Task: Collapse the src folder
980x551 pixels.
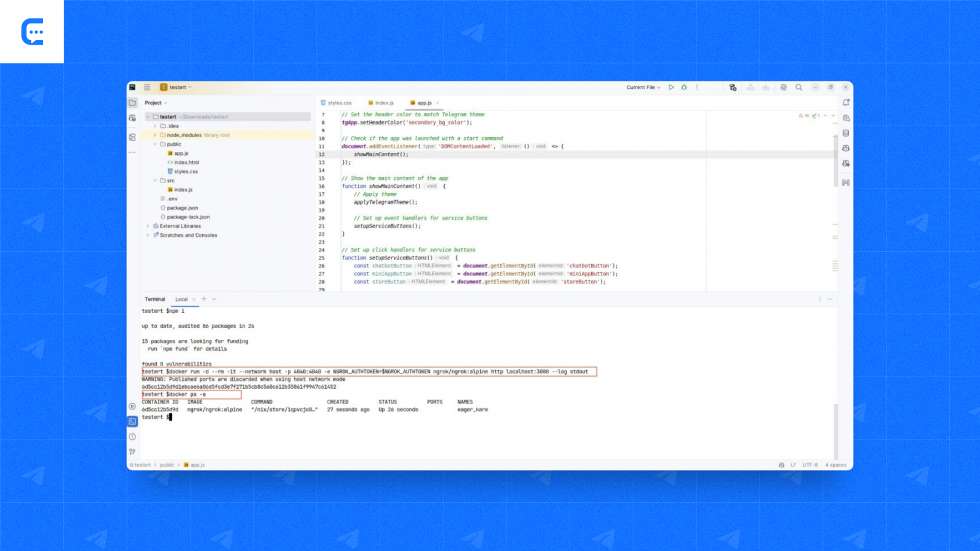Action: point(155,181)
